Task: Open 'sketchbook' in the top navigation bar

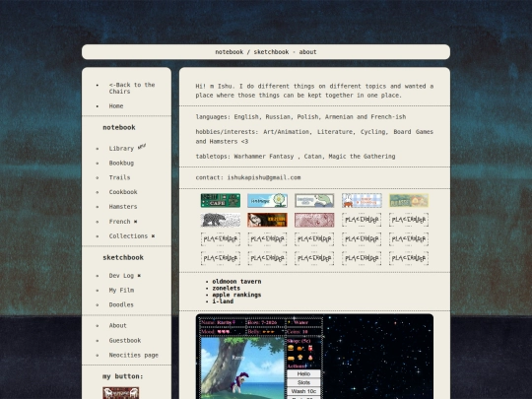Action: (x=271, y=52)
